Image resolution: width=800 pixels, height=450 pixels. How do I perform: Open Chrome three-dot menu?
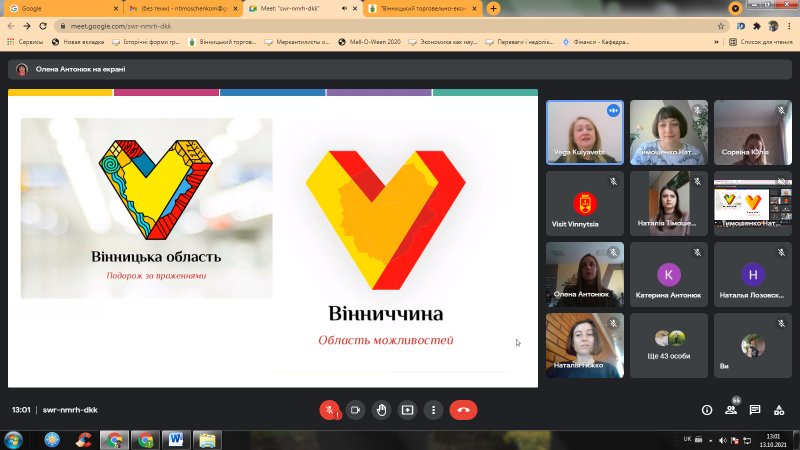[x=789, y=26]
